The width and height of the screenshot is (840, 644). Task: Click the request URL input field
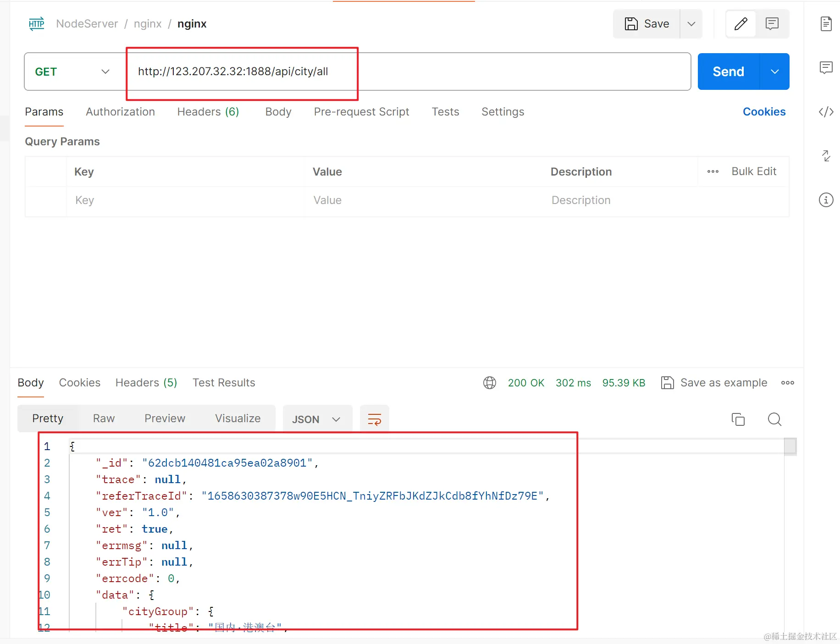pos(408,72)
